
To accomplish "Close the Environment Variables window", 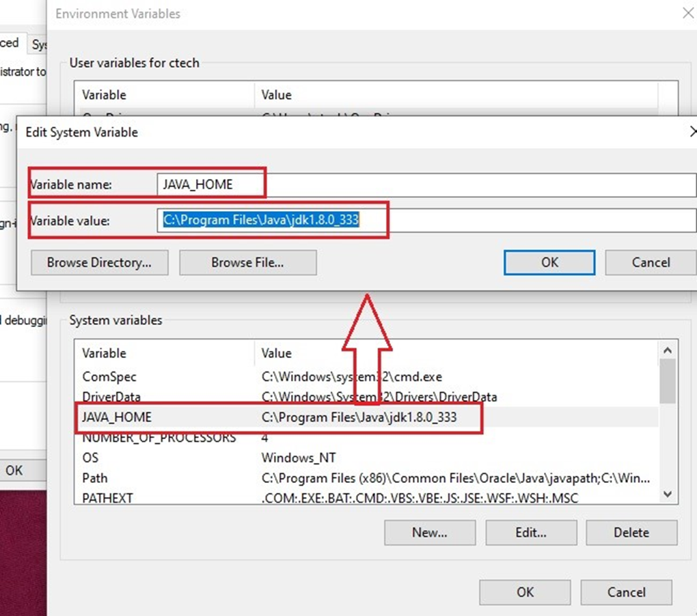I will [x=687, y=13].
